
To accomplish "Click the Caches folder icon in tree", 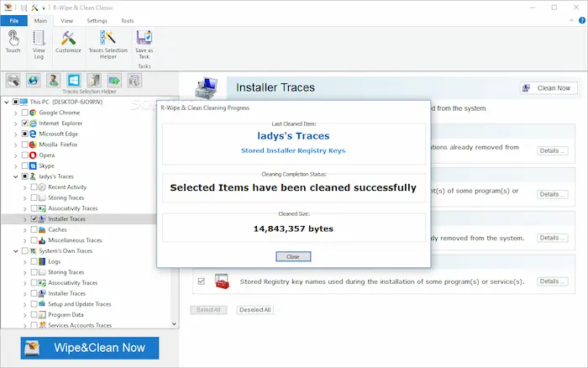I will click(42, 229).
